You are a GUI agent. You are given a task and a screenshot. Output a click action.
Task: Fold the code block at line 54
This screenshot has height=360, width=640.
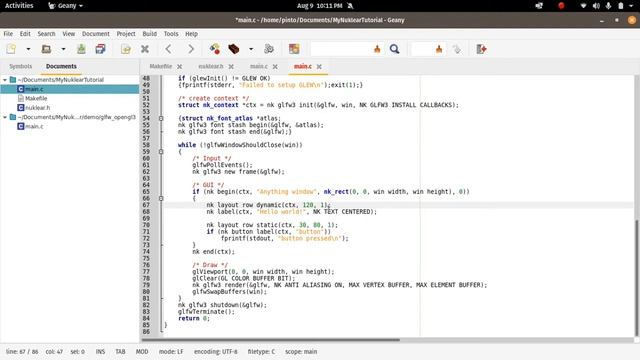pos(161,118)
